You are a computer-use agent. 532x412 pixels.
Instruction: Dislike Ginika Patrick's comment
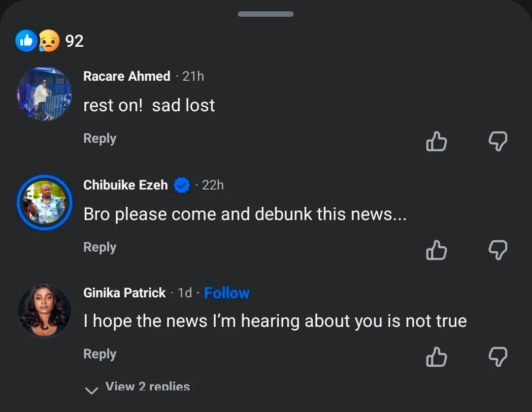point(498,357)
